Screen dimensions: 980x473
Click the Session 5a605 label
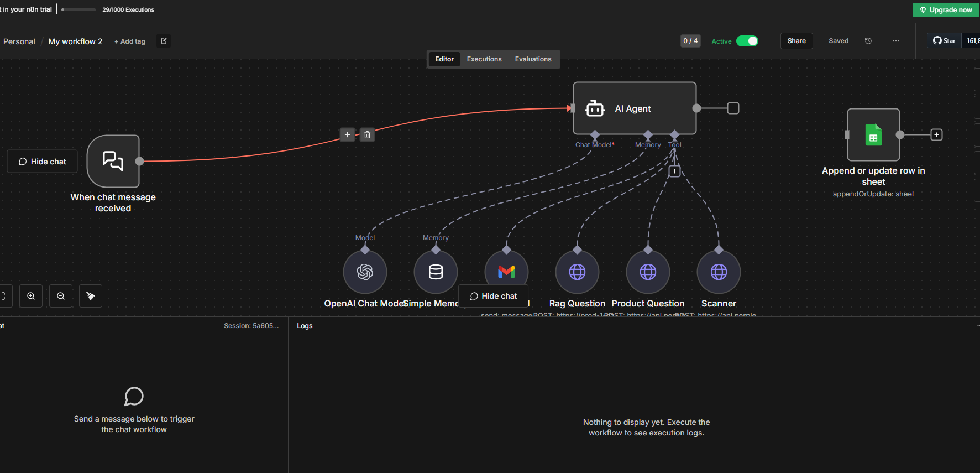(251, 326)
